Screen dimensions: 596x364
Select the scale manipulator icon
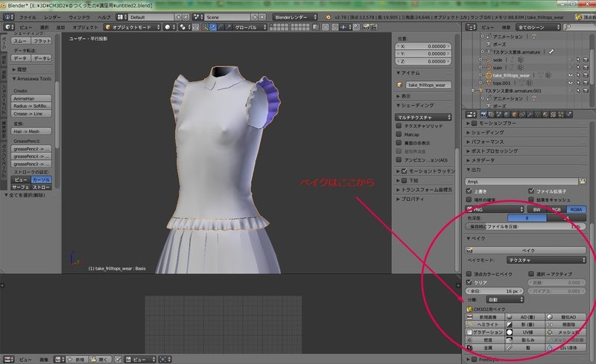coord(228,28)
